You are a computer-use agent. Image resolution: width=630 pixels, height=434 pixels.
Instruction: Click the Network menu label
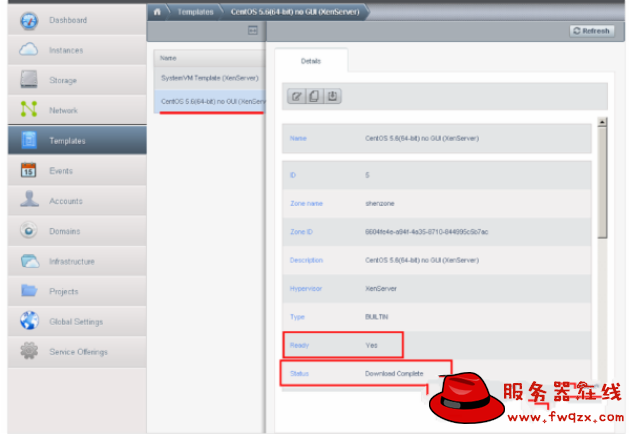63,111
